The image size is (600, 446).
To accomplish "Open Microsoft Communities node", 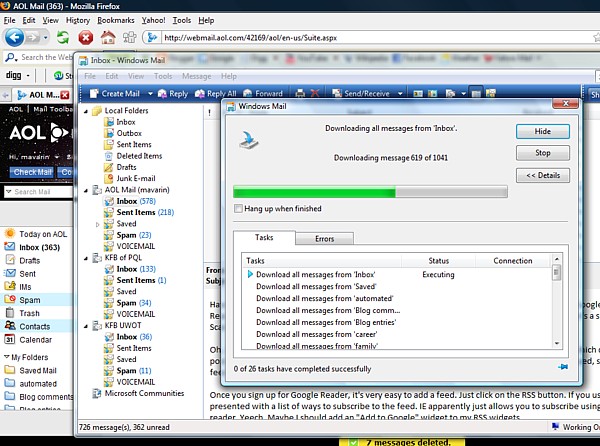I will [x=138, y=393].
